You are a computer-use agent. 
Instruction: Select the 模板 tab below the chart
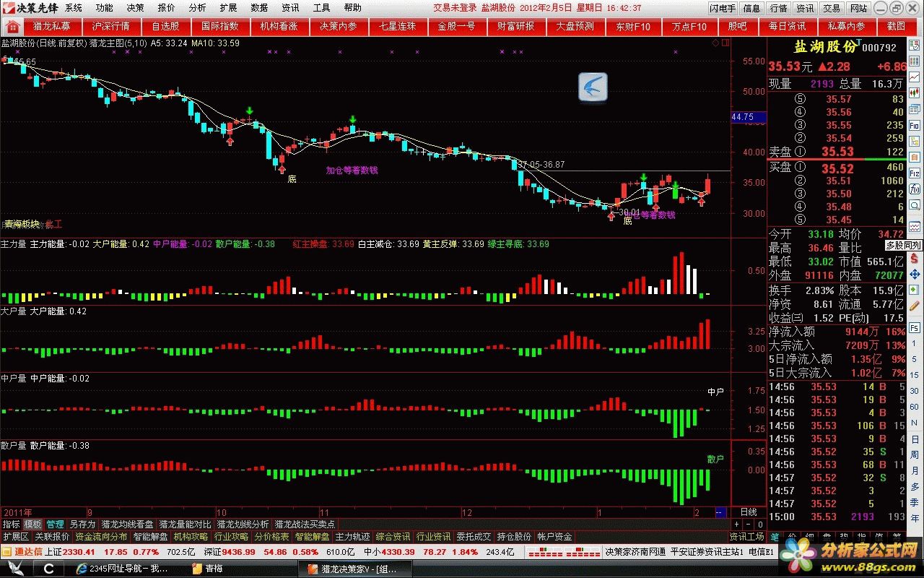pyautogui.click(x=33, y=524)
